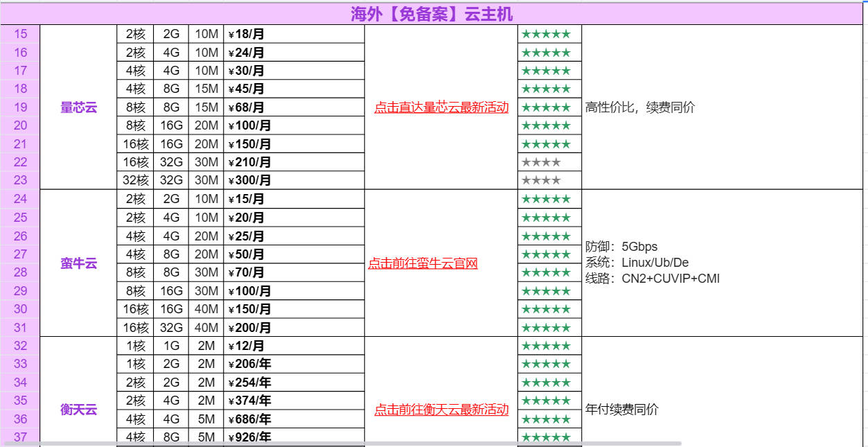This screenshot has width=868, height=447.
Task: Open the 点击前往衡天云最新活动 link
Action: pyautogui.click(x=441, y=410)
